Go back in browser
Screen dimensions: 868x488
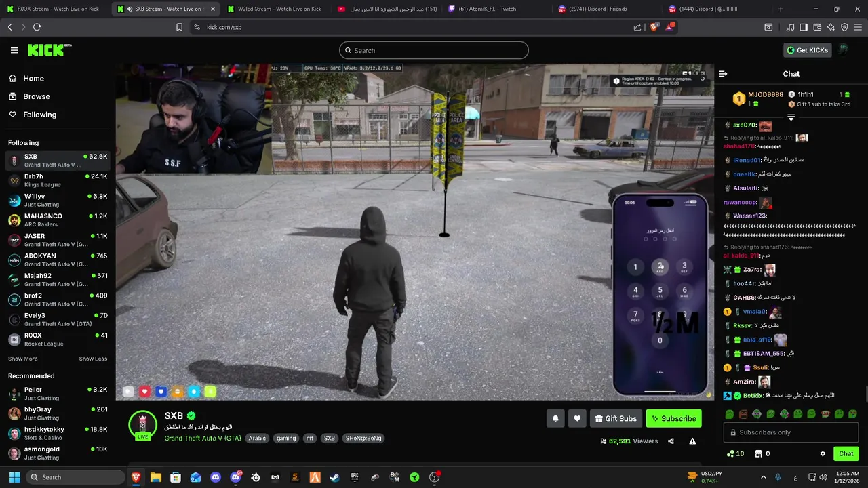[9, 27]
